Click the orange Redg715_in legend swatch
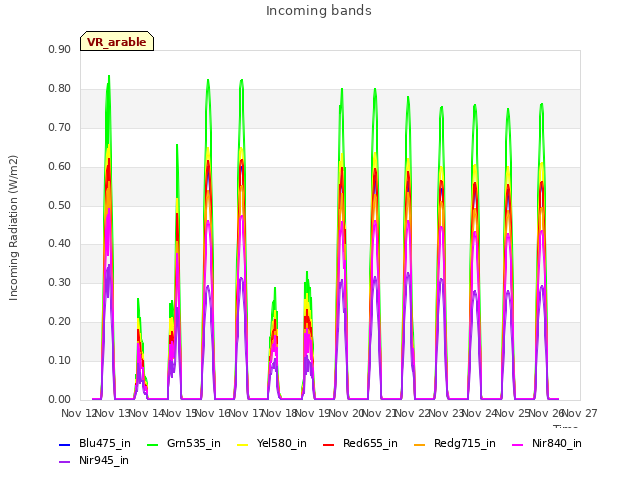The image size is (640, 480). (420, 444)
